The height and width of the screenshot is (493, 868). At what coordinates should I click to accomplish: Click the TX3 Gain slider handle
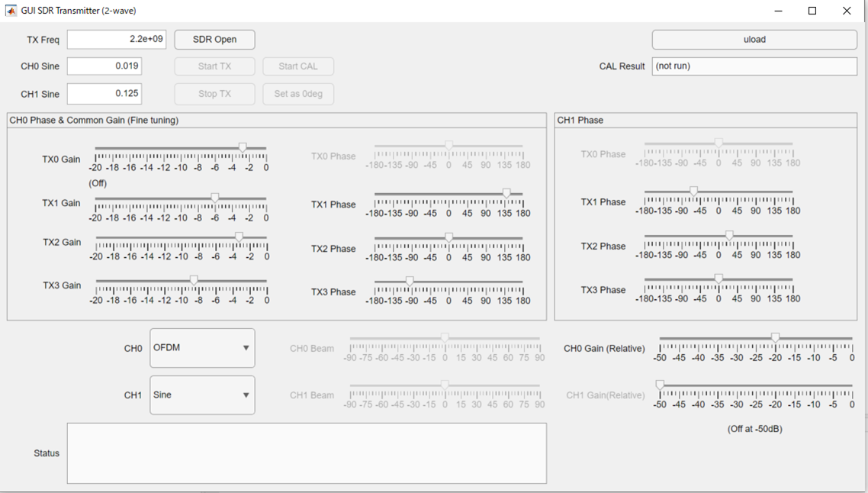tap(194, 281)
